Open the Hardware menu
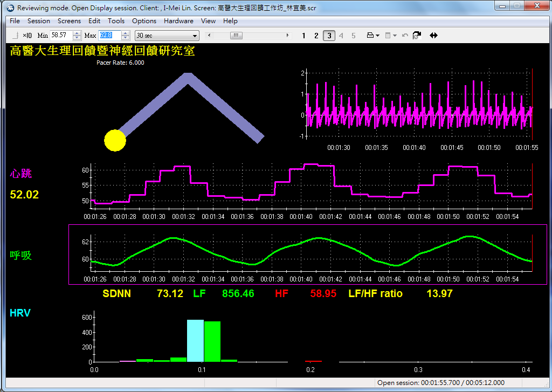The height and width of the screenshot is (392, 552). pos(178,21)
